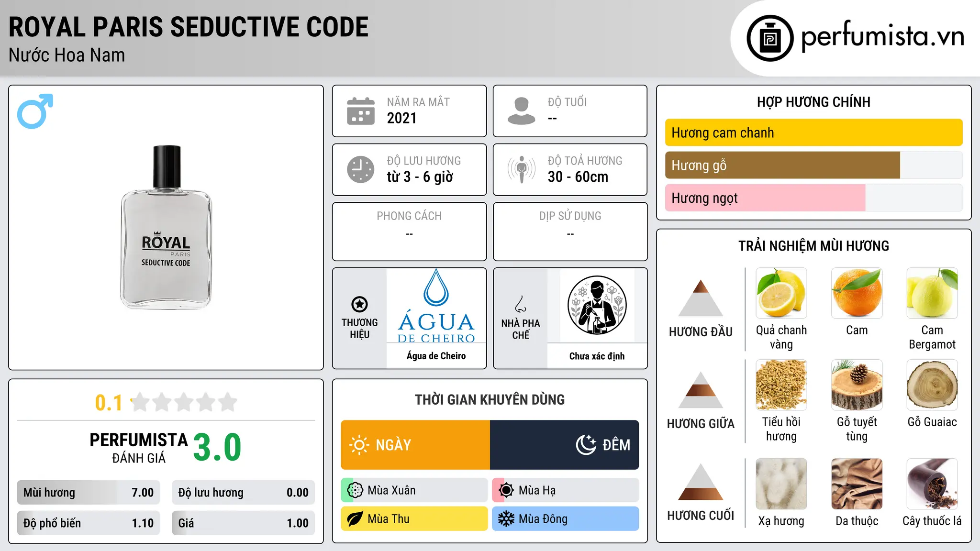Click the pyramid icon above Hương giữa
Viewport: 980px width, 551px height.
point(701,390)
